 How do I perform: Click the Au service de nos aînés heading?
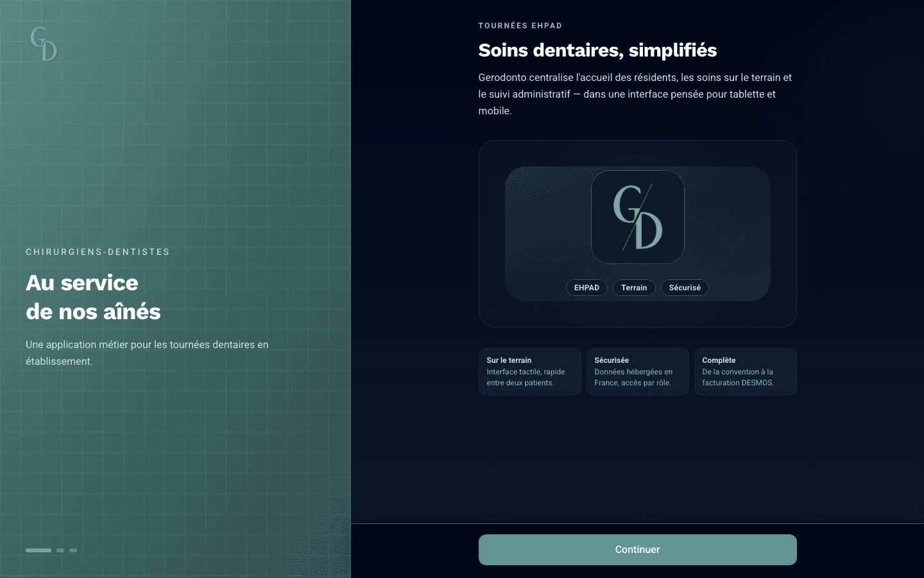coord(93,297)
